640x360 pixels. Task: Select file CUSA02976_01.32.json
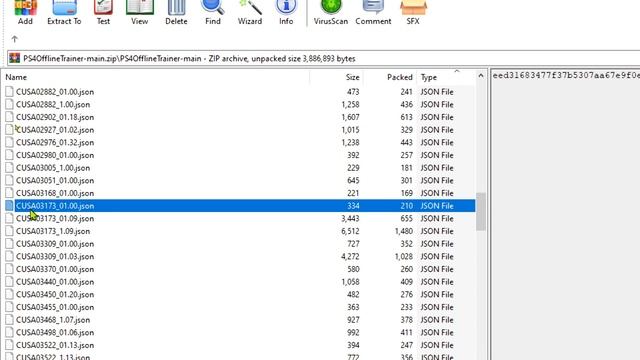coord(55,142)
